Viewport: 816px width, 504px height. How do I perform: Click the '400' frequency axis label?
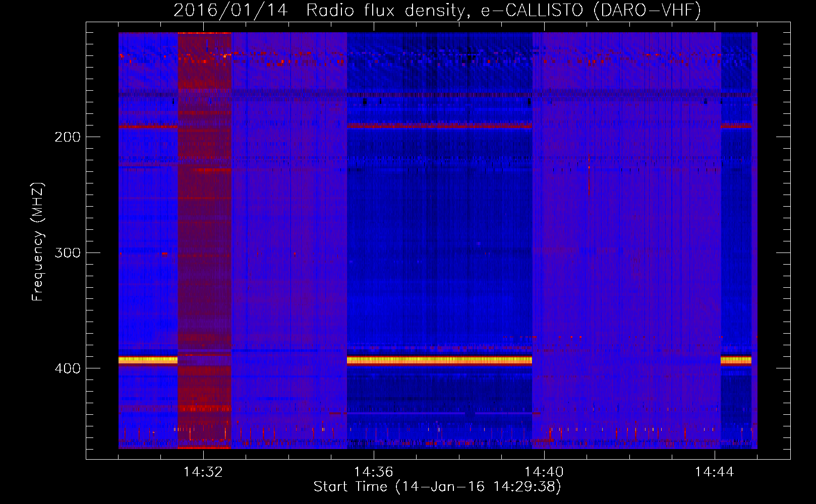coord(68,368)
